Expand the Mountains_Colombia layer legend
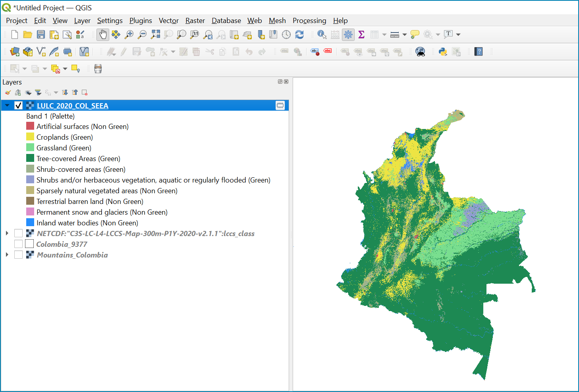The width and height of the screenshot is (579, 392). coord(7,255)
